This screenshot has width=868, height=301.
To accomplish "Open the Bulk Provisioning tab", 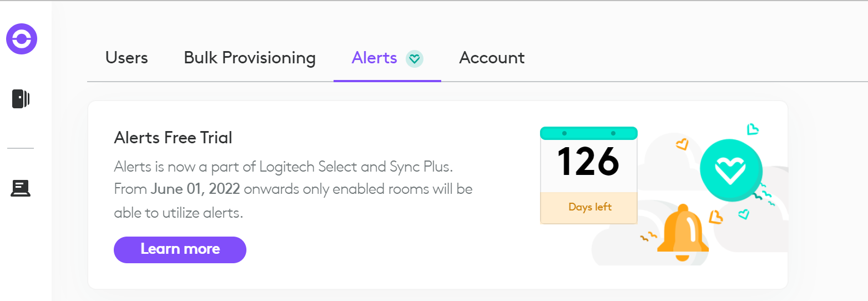I will coord(250,58).
